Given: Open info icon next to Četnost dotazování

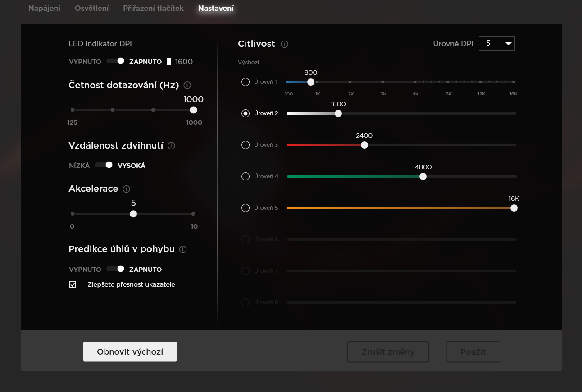Looking at the screenshot, I should point(187,85).
